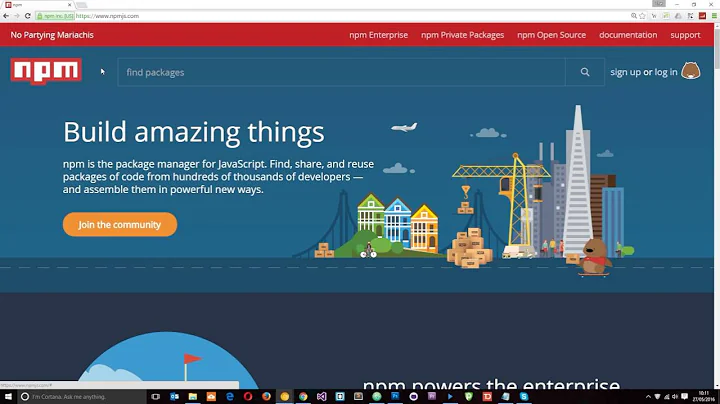This screenshot has width=720, height=404.
Task: Click the taskbar clock and date
Action: pyautogui.click(x=703, y=397)
